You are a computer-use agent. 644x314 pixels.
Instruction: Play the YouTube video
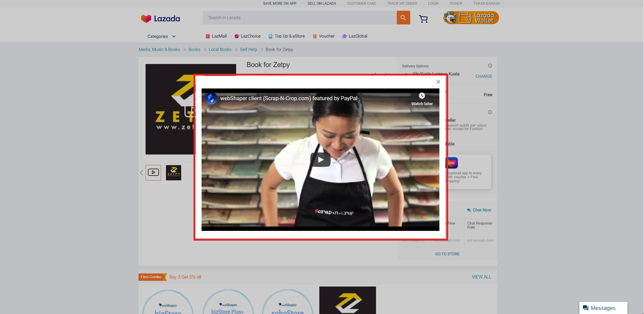click(320, 160)
